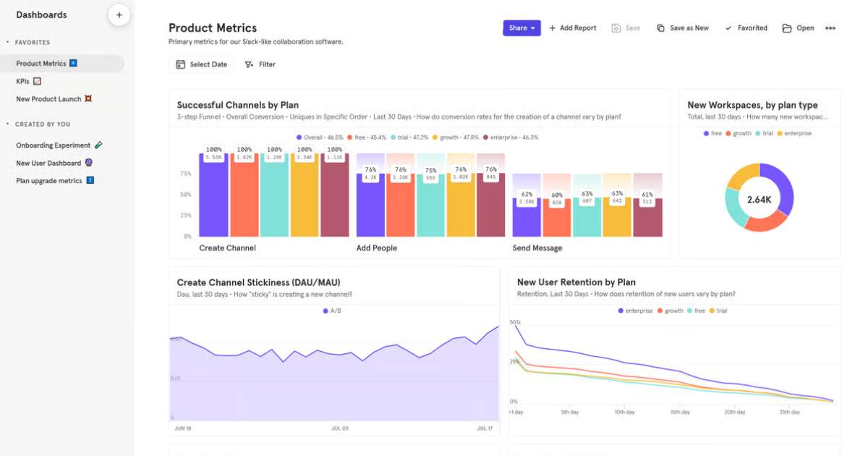Click the grayed-out Save disk icon
868x456 pixels.
(x=616, y=28)
